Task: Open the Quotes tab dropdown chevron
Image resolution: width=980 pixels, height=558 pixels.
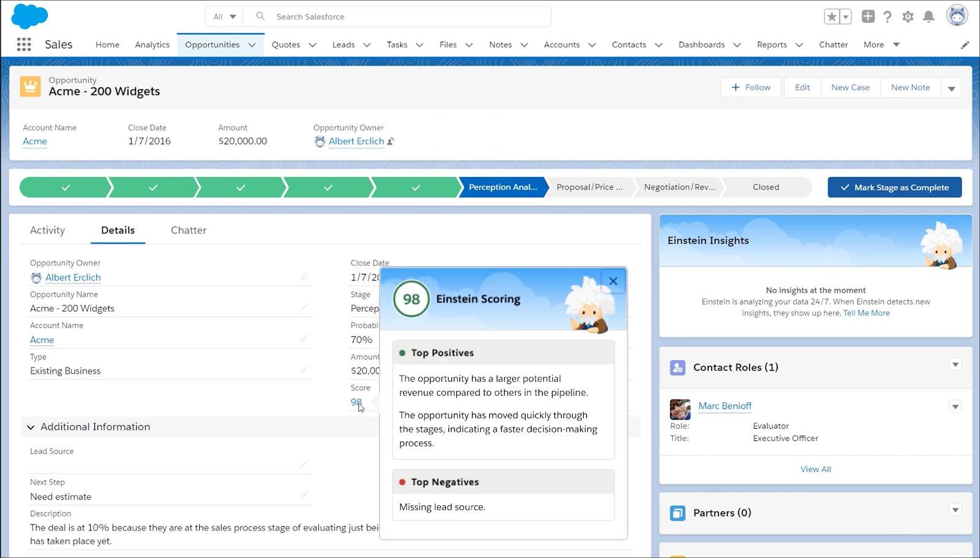Action: [x=312, y=45]
